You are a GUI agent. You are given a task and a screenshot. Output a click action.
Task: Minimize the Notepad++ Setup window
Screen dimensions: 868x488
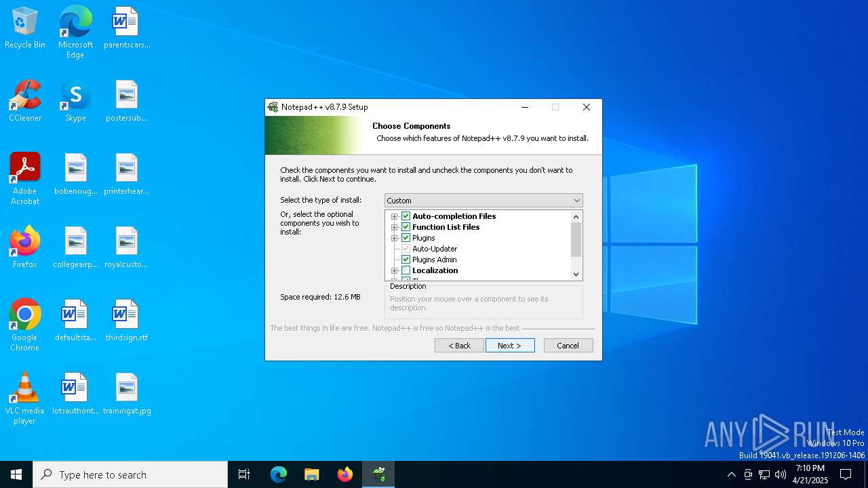point(525,107)
